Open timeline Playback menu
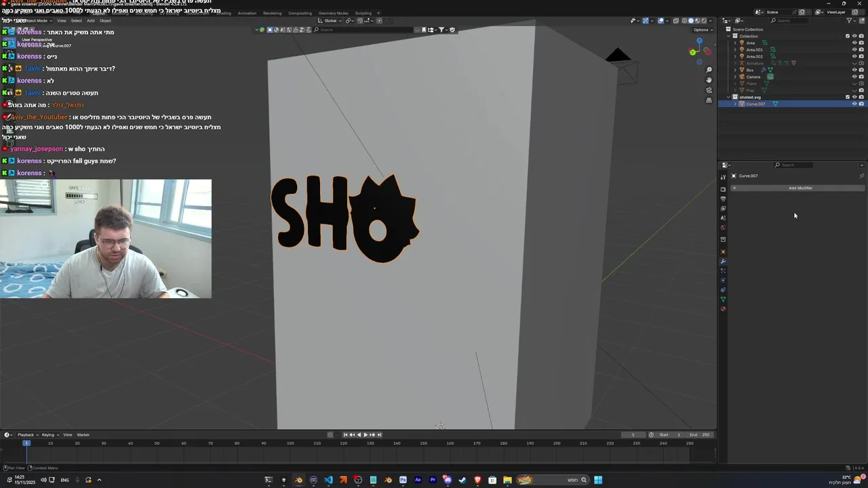The image size is (868, 488). (27, 434)
